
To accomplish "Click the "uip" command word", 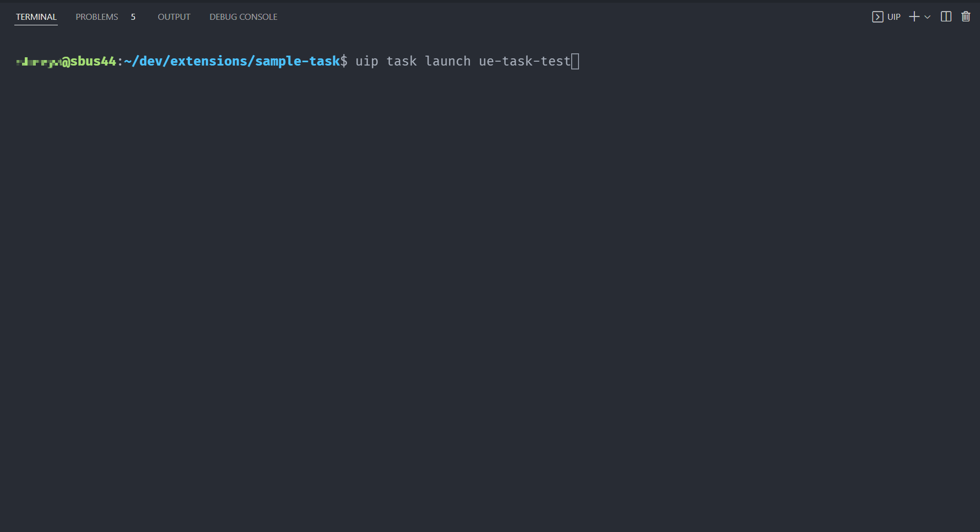I will (x=367, y=61).
